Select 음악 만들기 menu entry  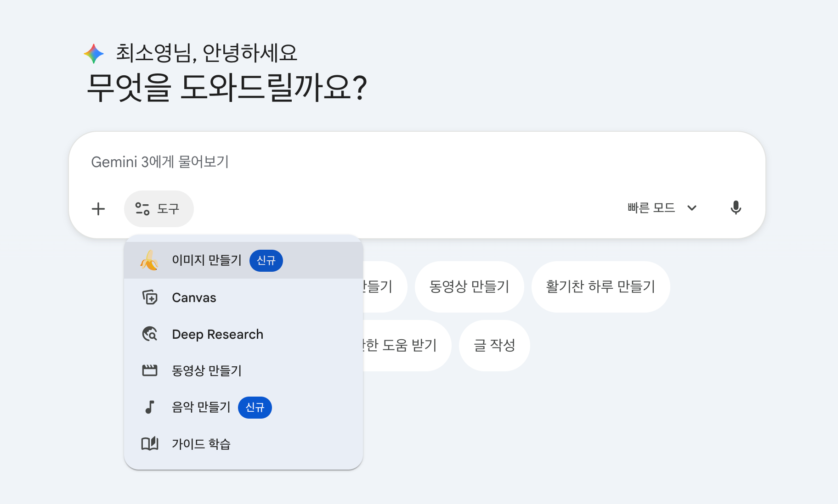coord(201,407)
